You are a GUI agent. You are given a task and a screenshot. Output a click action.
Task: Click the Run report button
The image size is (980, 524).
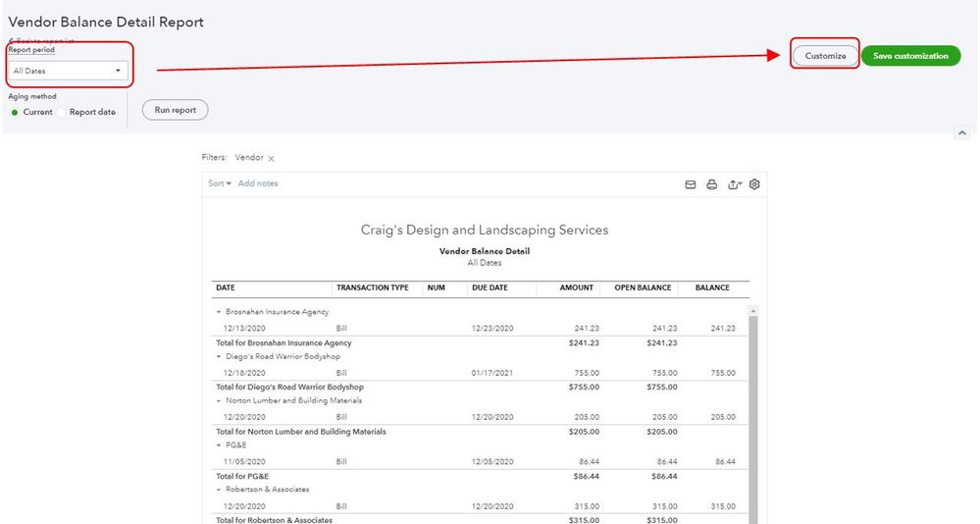point(175,110)
